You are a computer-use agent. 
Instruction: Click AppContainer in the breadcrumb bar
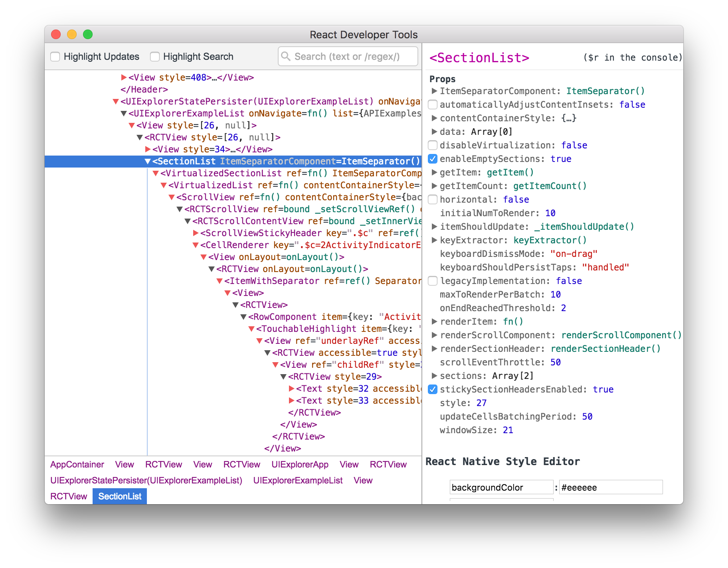pos(77,464)
